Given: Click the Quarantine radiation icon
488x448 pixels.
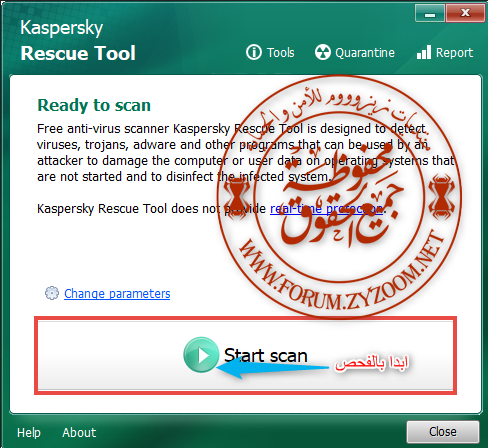Looking at the screenshot, I should (323, 52).
